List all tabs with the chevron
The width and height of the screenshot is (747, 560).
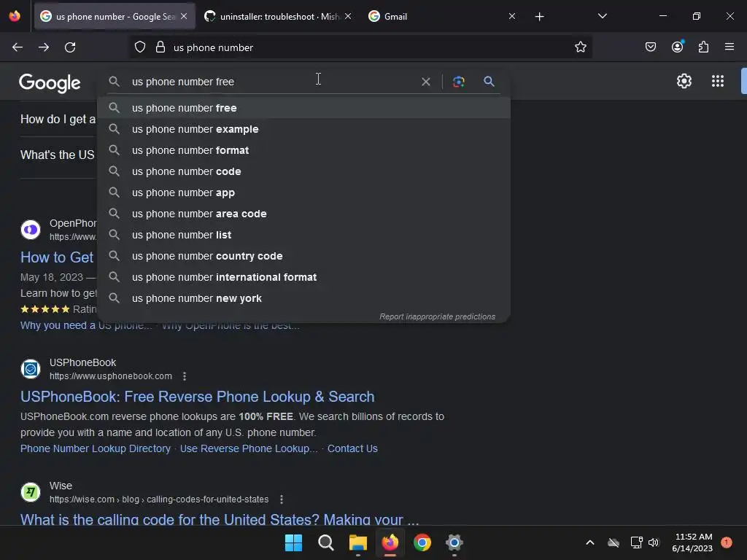click(602, 16)
